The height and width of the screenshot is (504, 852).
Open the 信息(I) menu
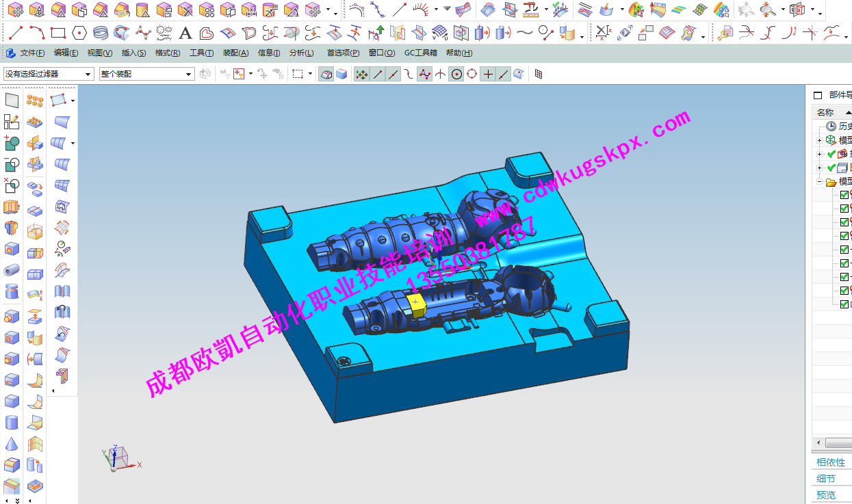point(268,53)
